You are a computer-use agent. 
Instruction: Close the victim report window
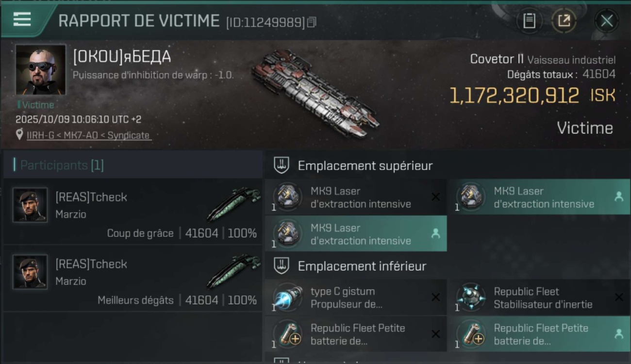606,20
